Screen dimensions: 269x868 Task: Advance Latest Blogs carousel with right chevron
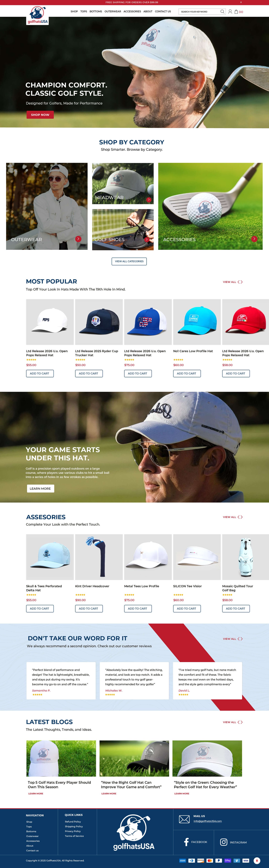tap(241, 722)
